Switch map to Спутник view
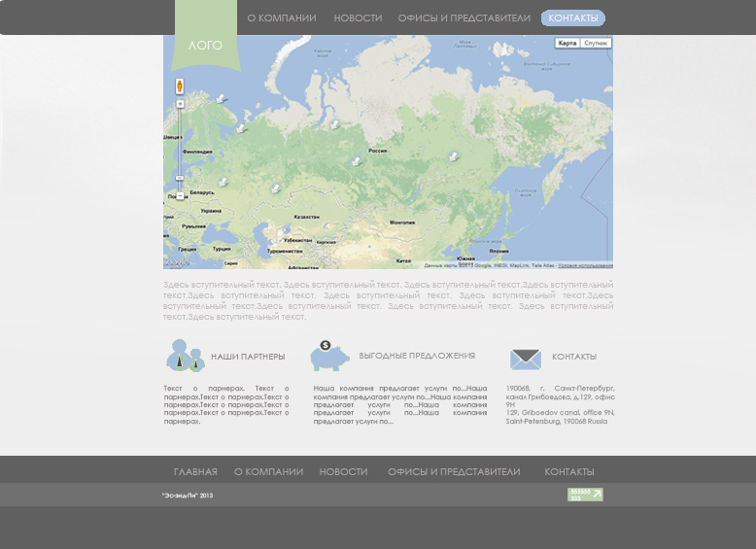 (x=596, y=43)
